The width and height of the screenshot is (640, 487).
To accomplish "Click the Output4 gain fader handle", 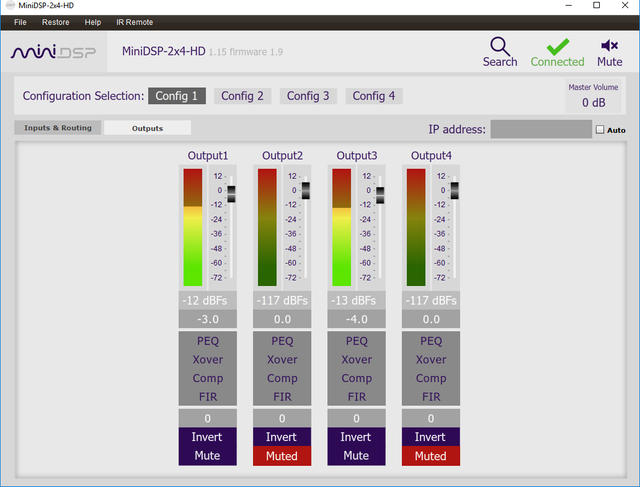I will pos(454,191).
